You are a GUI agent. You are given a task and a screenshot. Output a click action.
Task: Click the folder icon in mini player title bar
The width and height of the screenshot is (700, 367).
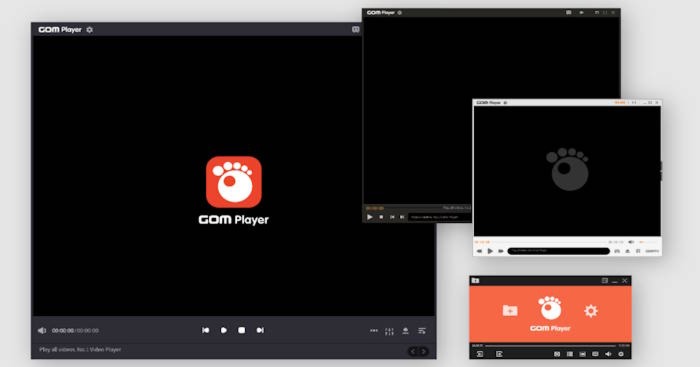click(475, 280)
